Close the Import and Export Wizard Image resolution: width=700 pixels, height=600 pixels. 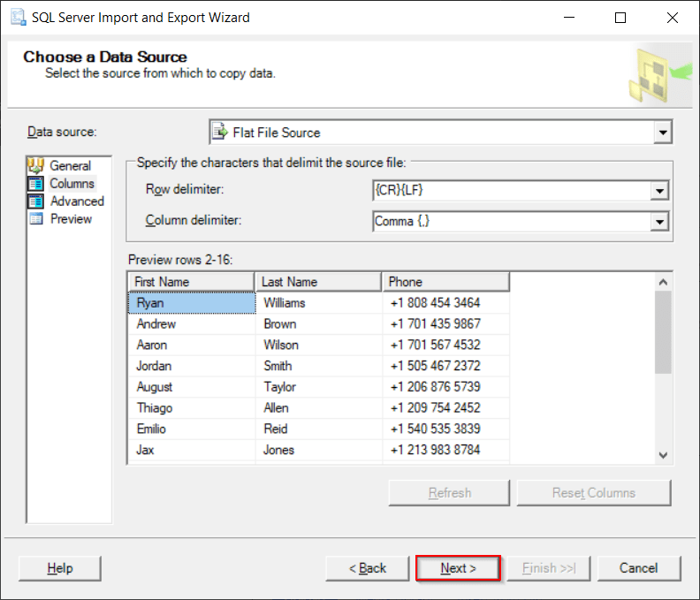[x=673, y=18]
